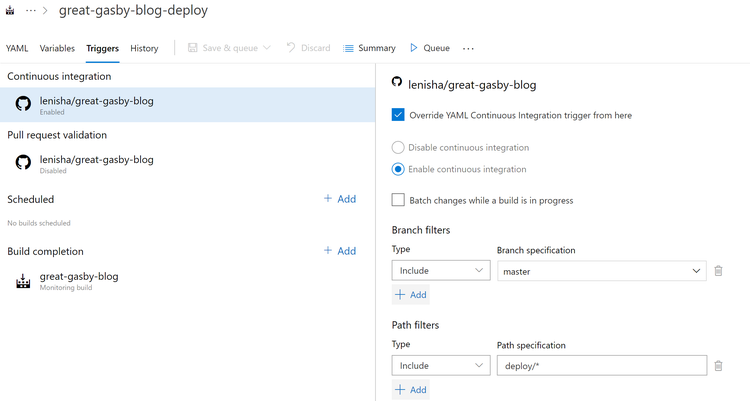Select the Triggers tab
The height and width of the screenshot is (401, 750).
point(102,48)
